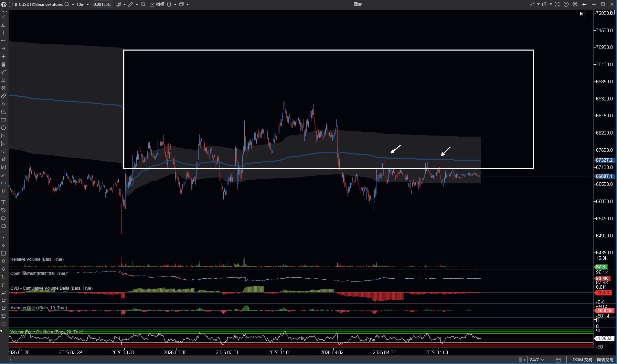Expand the drawing pencil dropdown arrow
The height and width of the screenshot is (364, 617).
137,4
